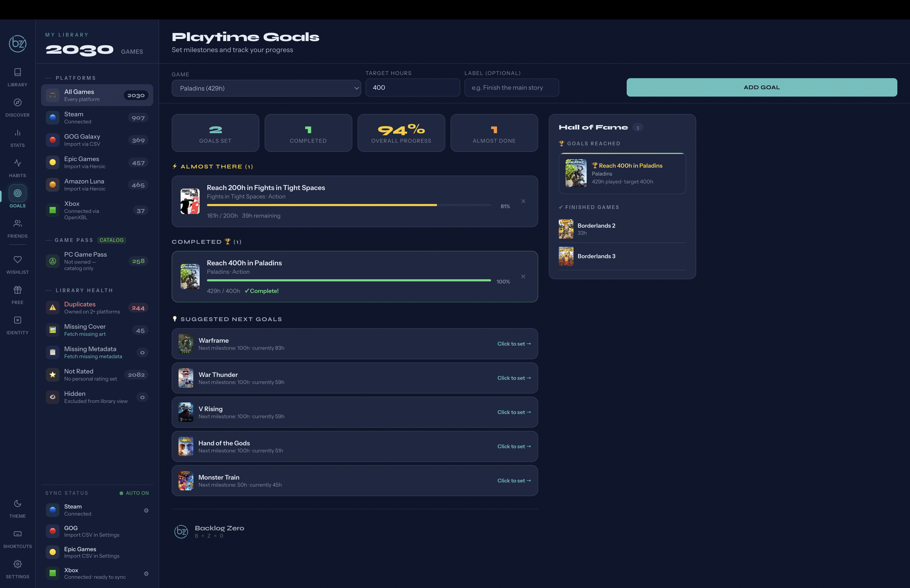Image resolution: width=910 pixels, height=588 pixels.
Task: Click the Hidden eye icon
Action: click(x=53, y=397)
